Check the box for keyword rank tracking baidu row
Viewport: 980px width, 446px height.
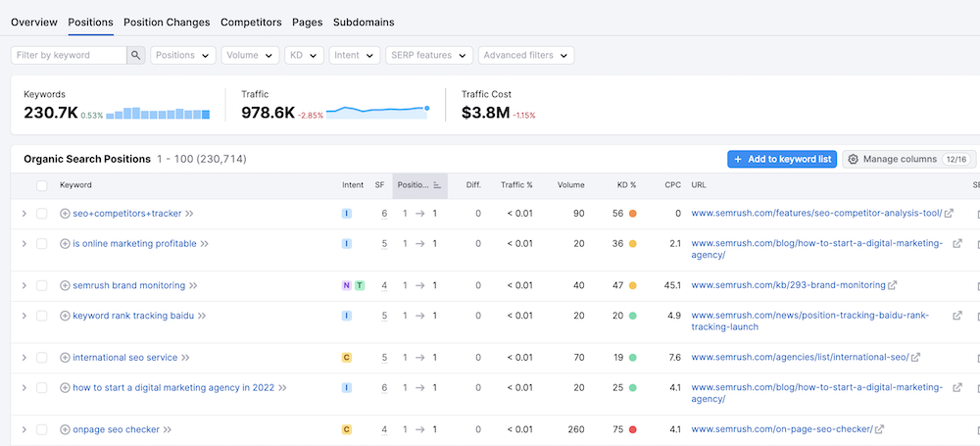[42, 316]
